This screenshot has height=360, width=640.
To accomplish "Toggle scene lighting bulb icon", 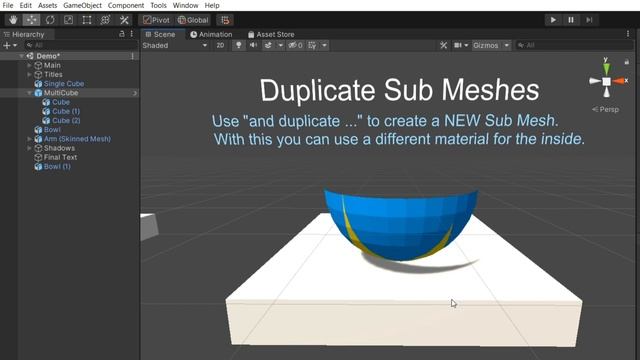I will 239,45.
